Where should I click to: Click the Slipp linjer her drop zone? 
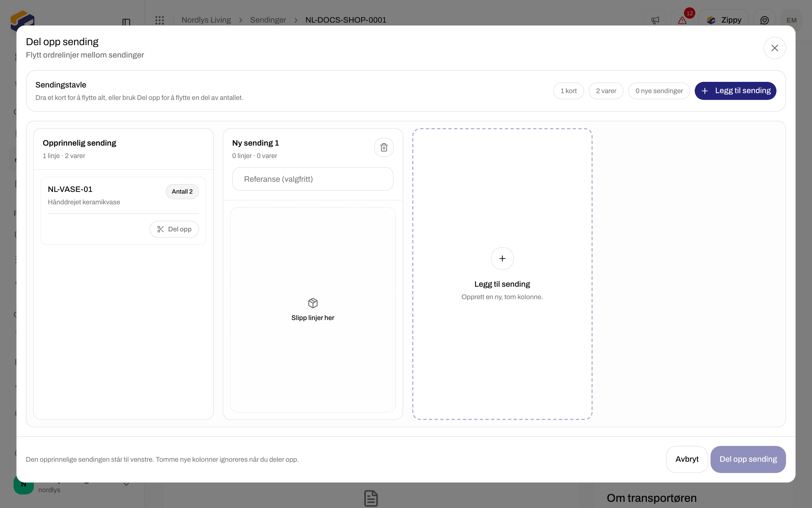click(313, 310)
